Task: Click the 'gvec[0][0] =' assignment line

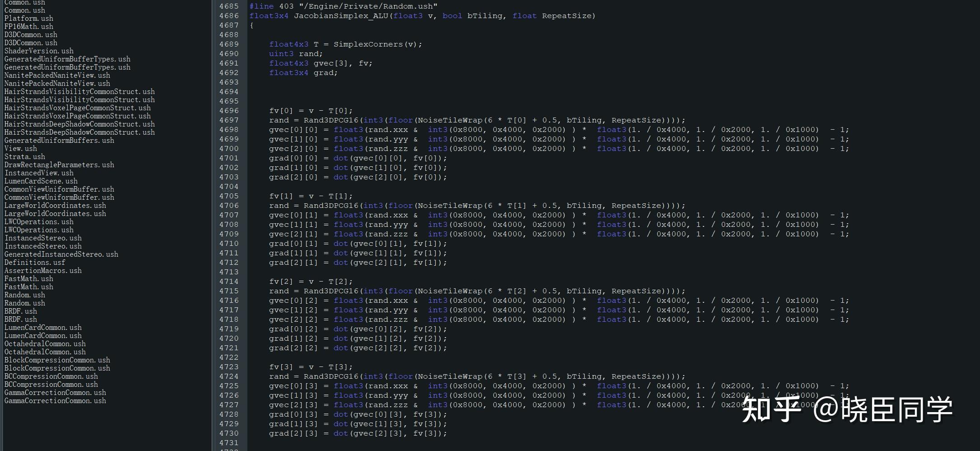Action: (x=559, y=130)
